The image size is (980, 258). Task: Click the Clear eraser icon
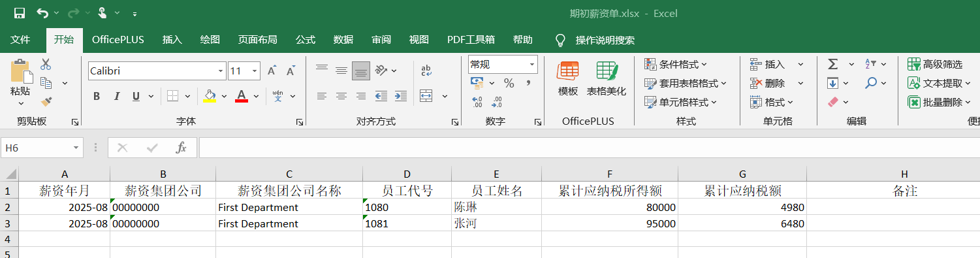833,102
